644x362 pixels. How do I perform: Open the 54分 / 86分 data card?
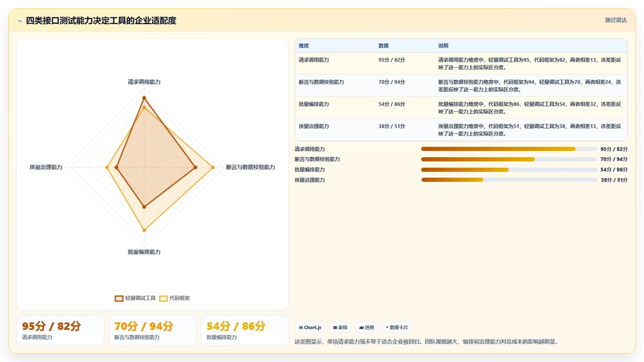point(245,330)
